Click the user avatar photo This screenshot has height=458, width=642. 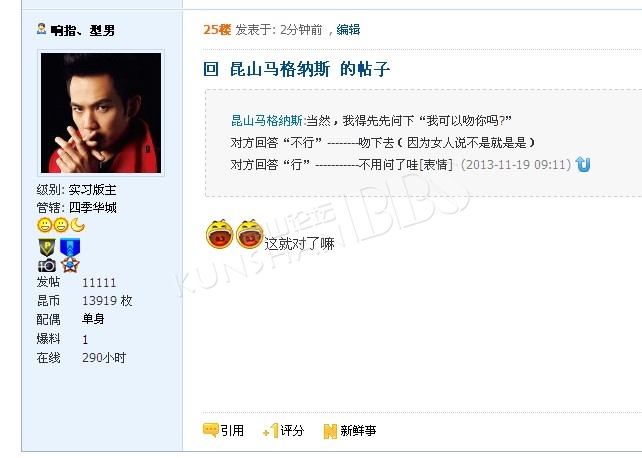[x=101, y=113]
